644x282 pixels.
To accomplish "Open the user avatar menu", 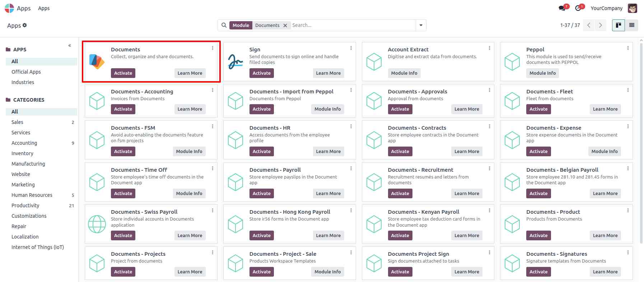I will click(x=632, y=8).
